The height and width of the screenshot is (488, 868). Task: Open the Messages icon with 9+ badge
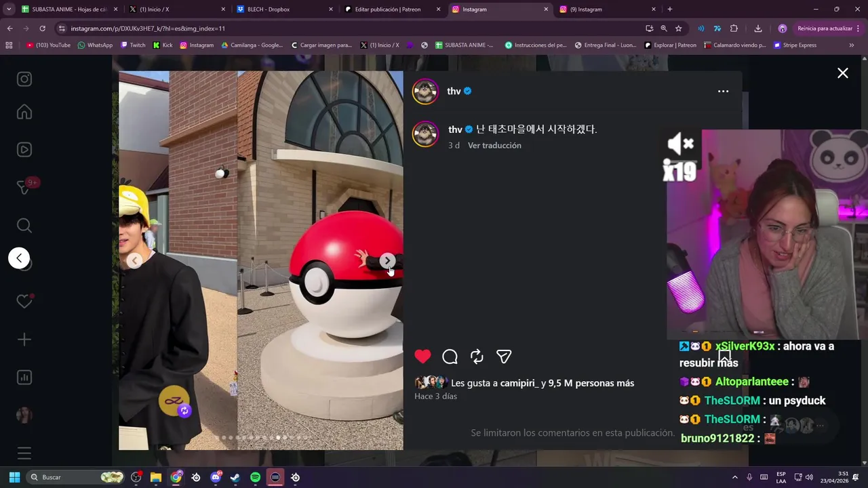[24, 187]
